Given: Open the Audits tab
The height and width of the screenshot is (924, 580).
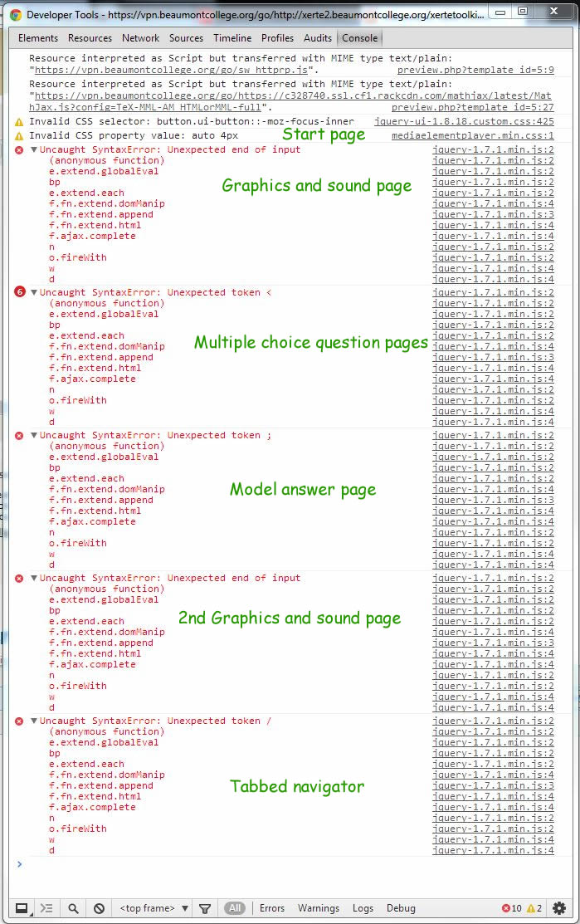Looking at the screenshot, I should 318,37.
